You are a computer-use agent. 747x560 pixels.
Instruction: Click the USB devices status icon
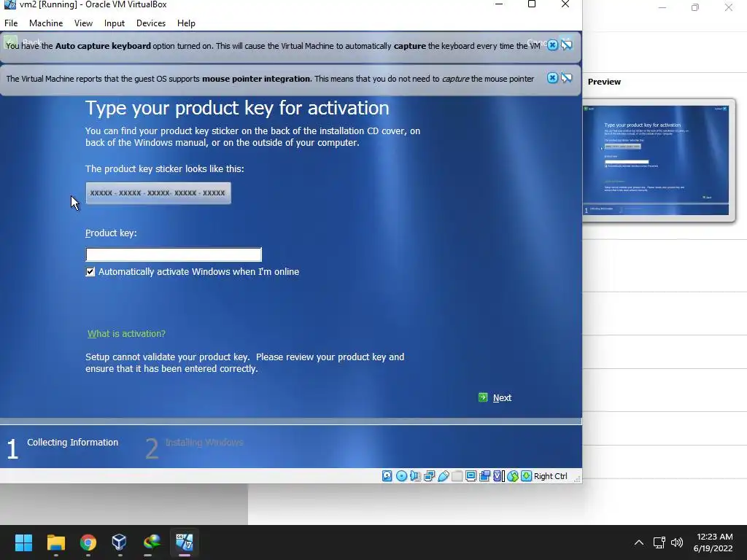point(443,475)
